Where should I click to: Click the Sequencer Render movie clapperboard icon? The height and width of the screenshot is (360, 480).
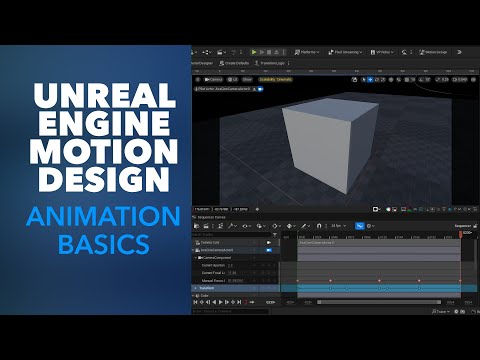point(206,226)
